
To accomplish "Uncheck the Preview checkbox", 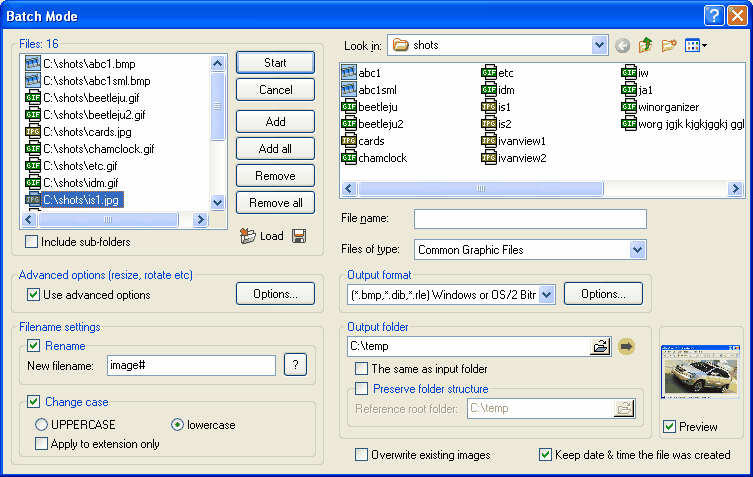I will 669,427.
